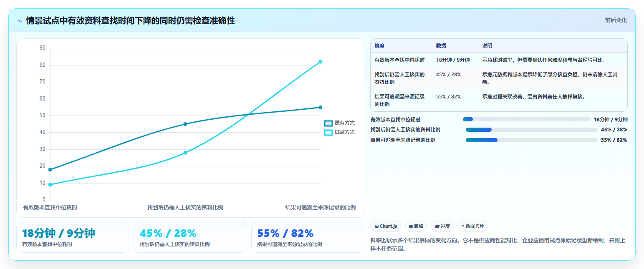Image resolution: width=644 pixels, height=269 pixels.
Task: Click the footnote paragraph starting 斜率图展示
Action: [x=498, y=244]
